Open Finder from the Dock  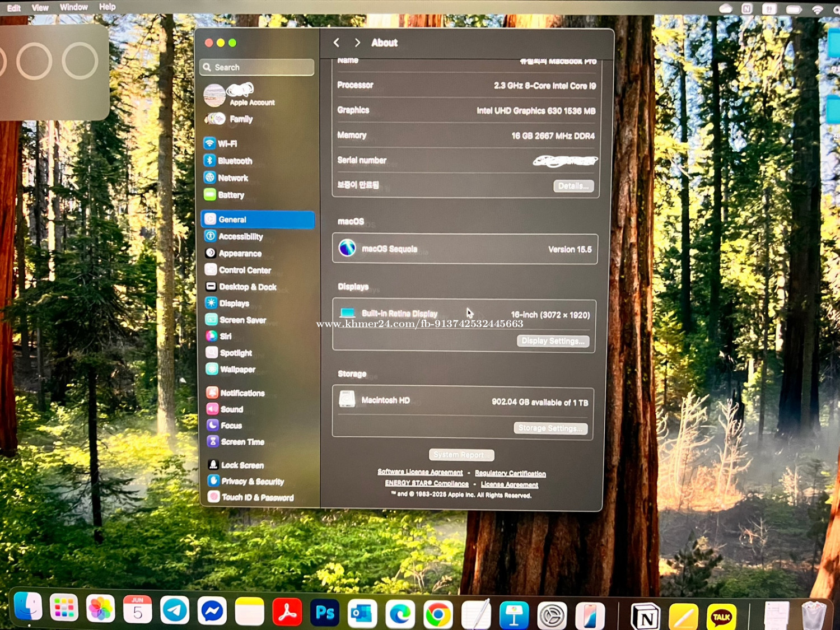coord(27,608)
